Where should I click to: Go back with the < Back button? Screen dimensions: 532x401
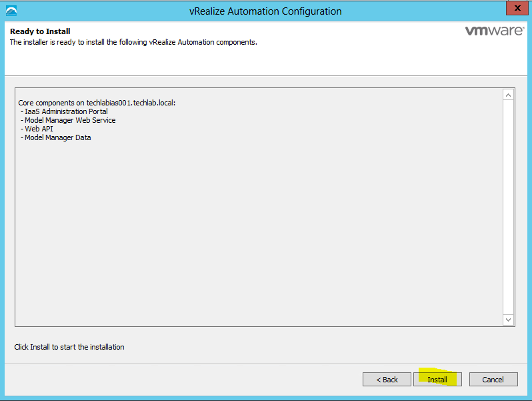pos(387,379)
